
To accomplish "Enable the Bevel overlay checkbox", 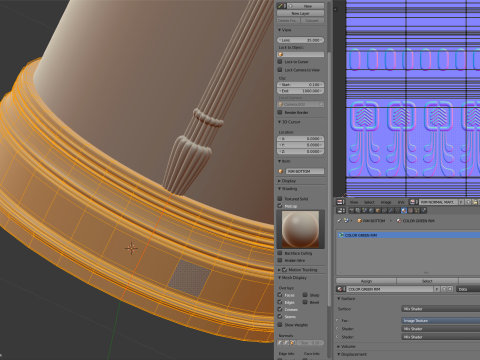I will click(305, 302).
